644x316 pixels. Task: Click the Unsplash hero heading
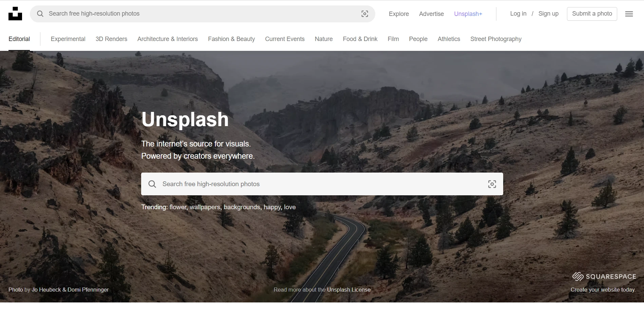tap(185, 119)
